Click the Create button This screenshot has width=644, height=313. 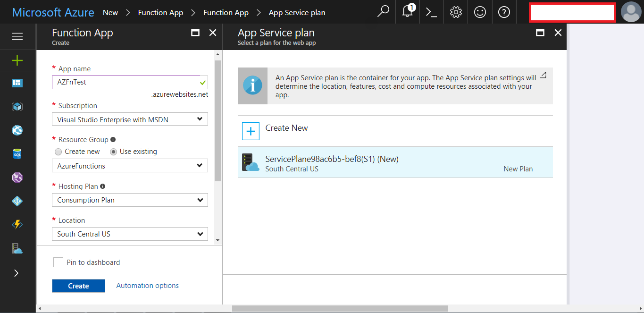click(78, 286)
